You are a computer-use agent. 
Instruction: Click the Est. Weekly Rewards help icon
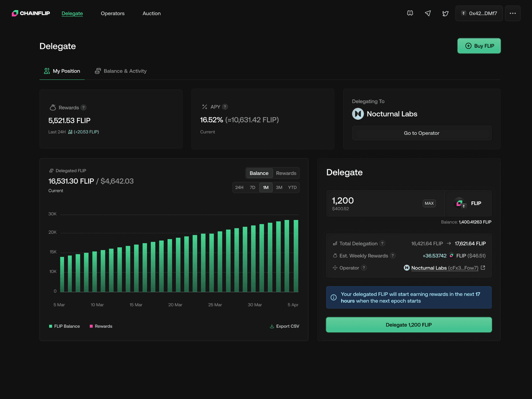[x=393, y=256]
